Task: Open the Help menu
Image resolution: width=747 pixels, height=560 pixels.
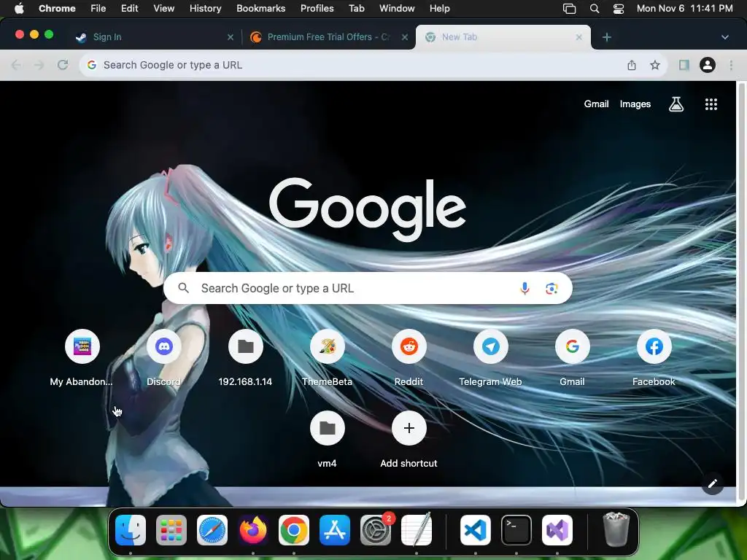Action: (x=439, y=9)
